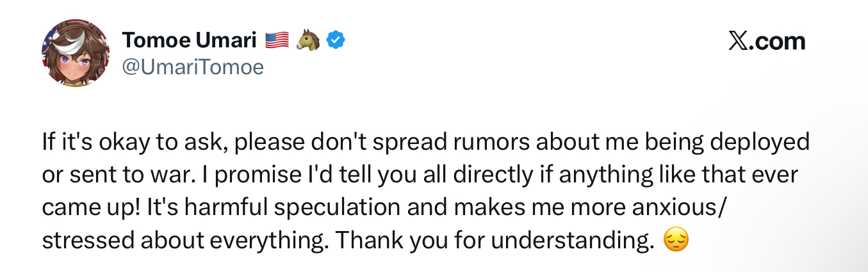Click the pensive face emoji ending the tweet
The width and height of the screenshot is (868, 272).
pos(676,240)
